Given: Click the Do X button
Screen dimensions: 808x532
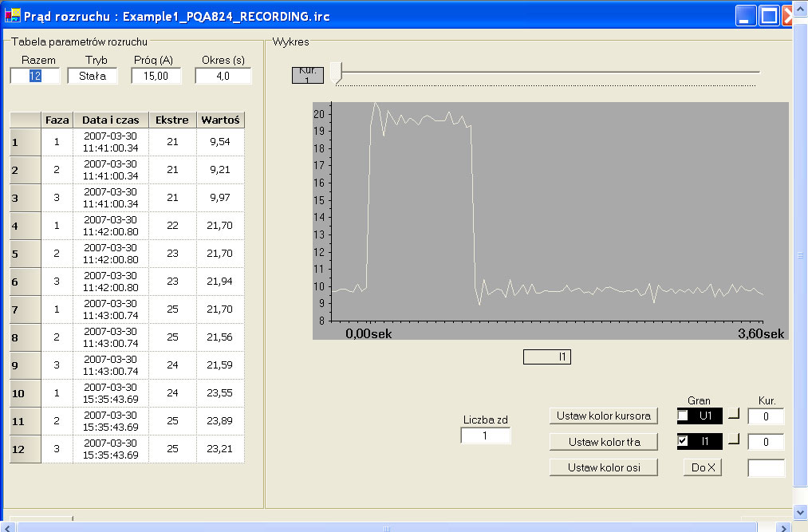Looking at the screenshot, I should tap(703, 468).
